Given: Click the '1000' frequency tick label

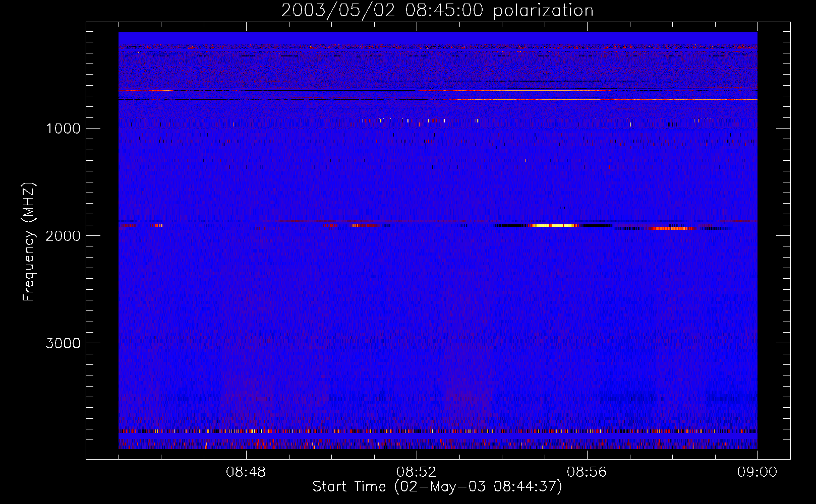Looking at the screenshot, I should pos(63,129).
